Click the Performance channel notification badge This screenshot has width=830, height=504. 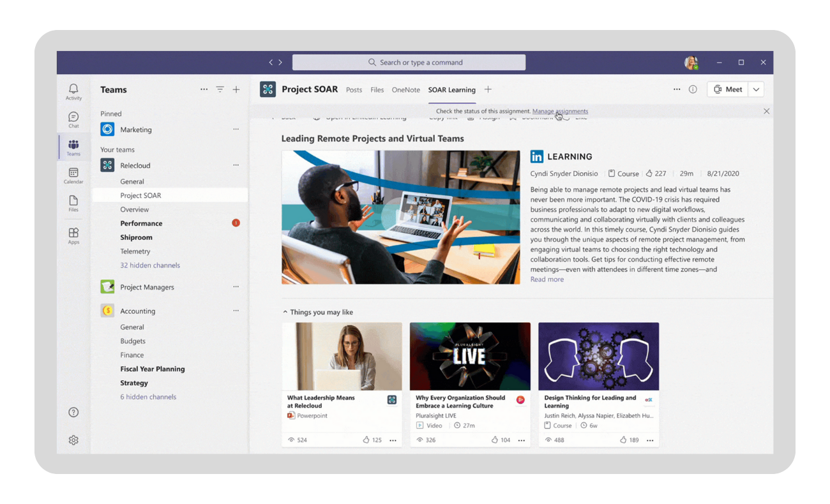(x=236, y=223)
